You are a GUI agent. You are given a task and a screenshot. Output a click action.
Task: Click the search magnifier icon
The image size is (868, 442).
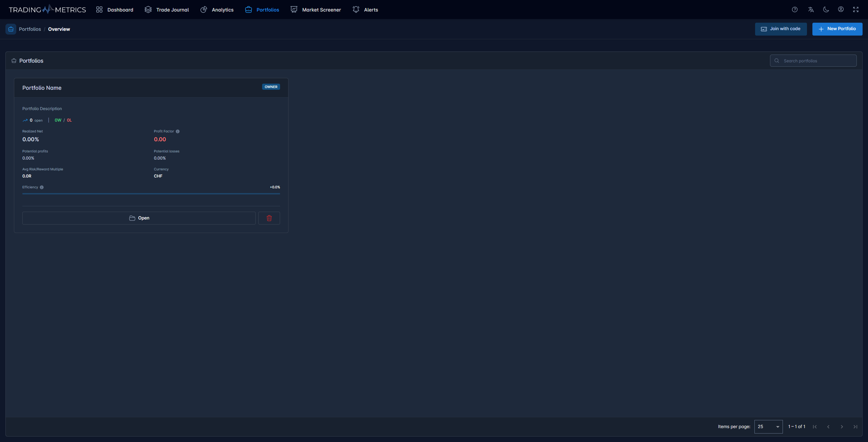click(777, 61)
